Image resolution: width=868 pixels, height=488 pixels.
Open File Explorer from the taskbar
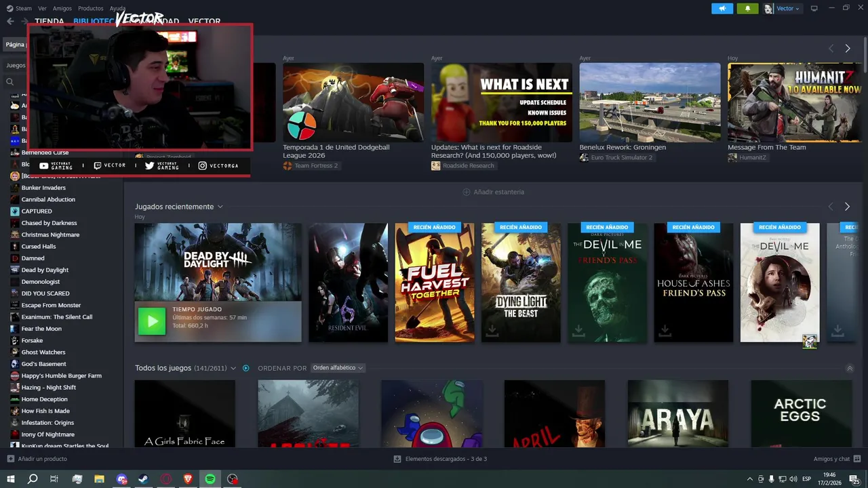pyautogui.click(x=99, y=479)
